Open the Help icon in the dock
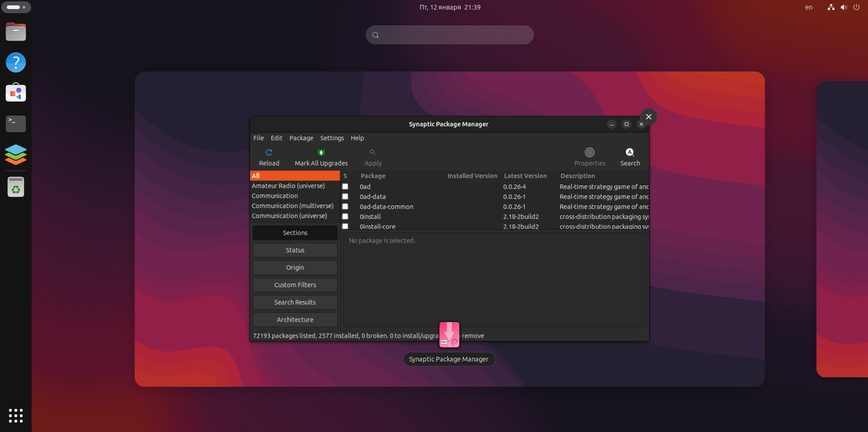 click(16, 63)
